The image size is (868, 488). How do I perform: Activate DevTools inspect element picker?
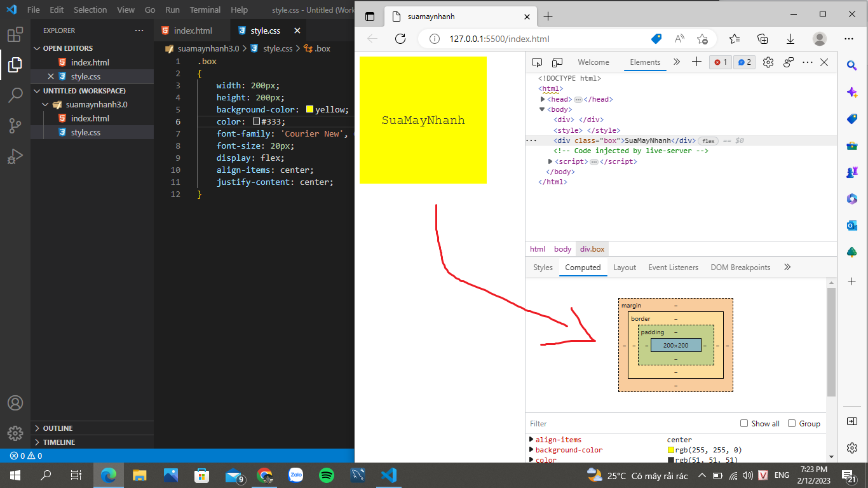click(x=537, y=62)
